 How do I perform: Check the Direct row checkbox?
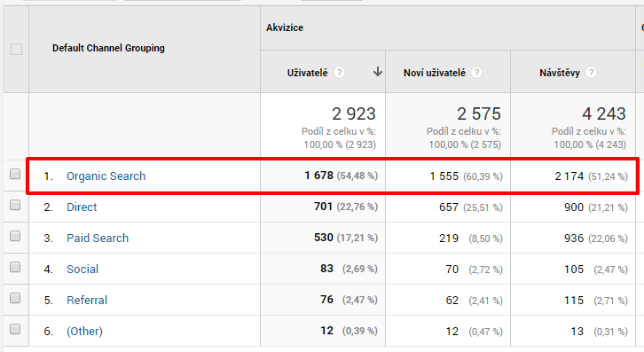15,205
